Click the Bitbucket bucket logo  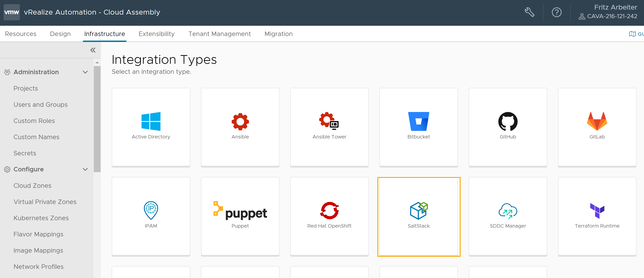[x=419, y=121]
